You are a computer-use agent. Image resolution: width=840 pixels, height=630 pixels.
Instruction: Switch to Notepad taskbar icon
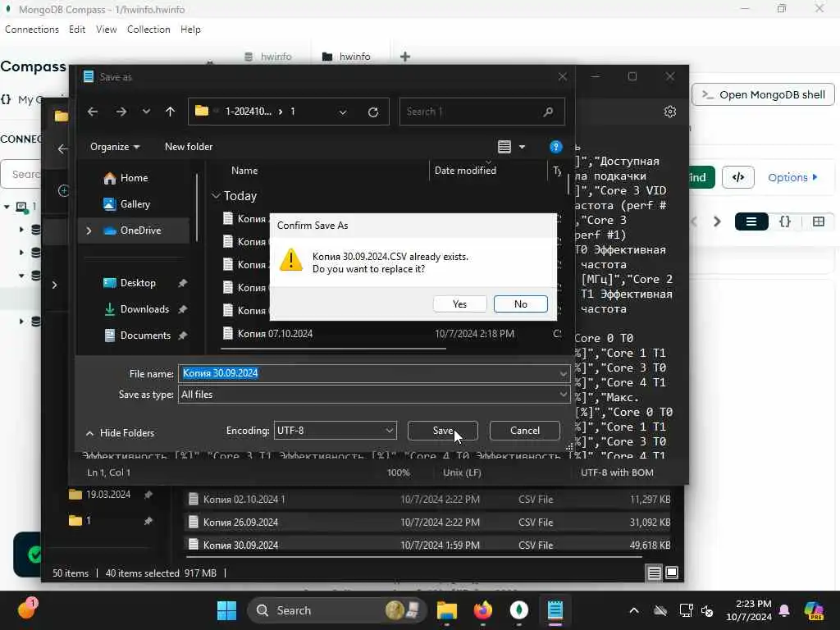point(555,610)
